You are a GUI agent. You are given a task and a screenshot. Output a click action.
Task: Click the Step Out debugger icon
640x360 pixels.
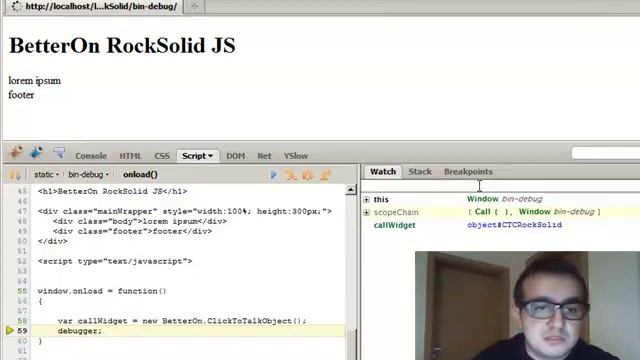[325, 175]
